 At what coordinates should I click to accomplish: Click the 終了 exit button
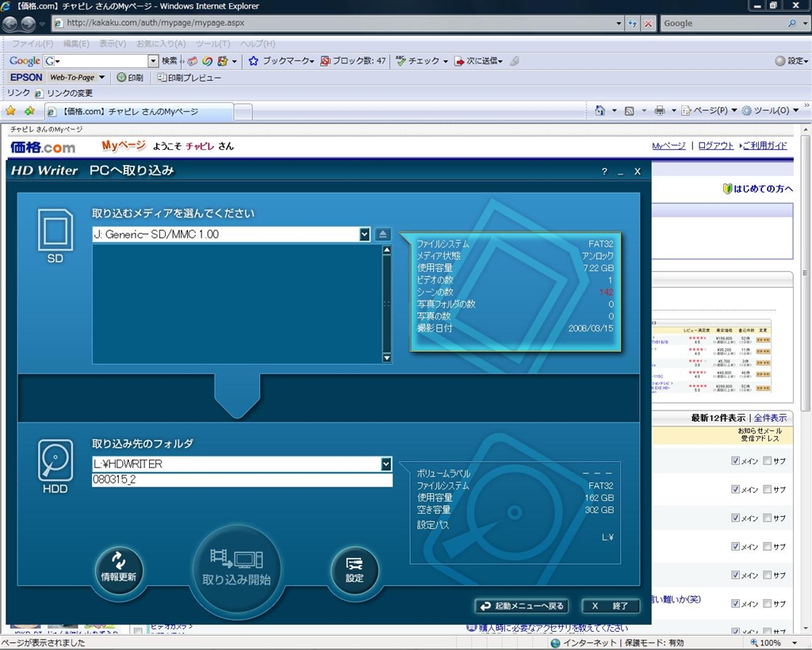611,606
